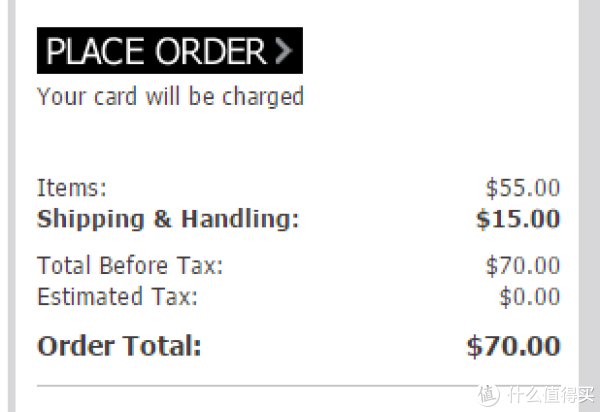Click the 'Shipping & Handling:' label

pyautogui.click(x=168, y=219)
